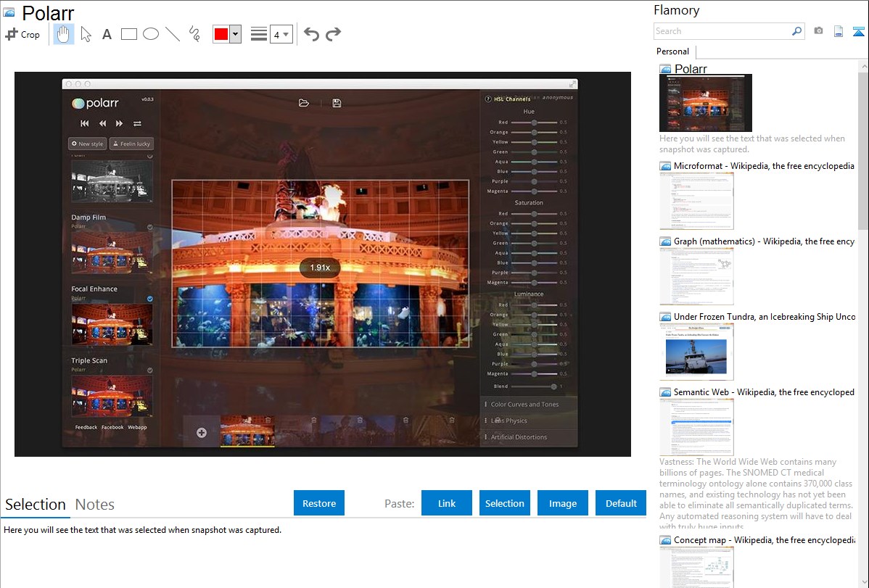This screenshot has height=588, width=869.
Task: Click the icon beside sidebar Polarr title
Action: [665, 69]
